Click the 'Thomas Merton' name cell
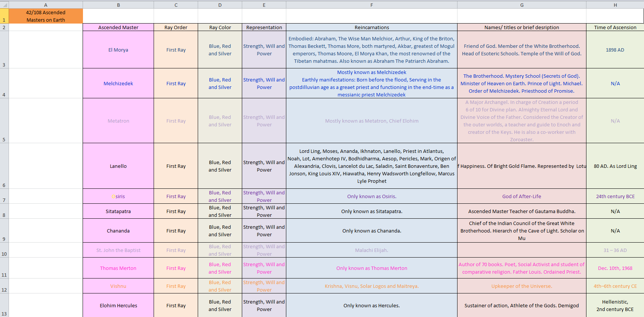 point(118,268)
